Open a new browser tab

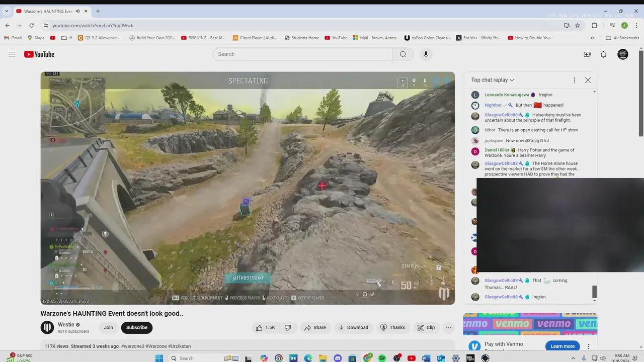click(98, 11)
